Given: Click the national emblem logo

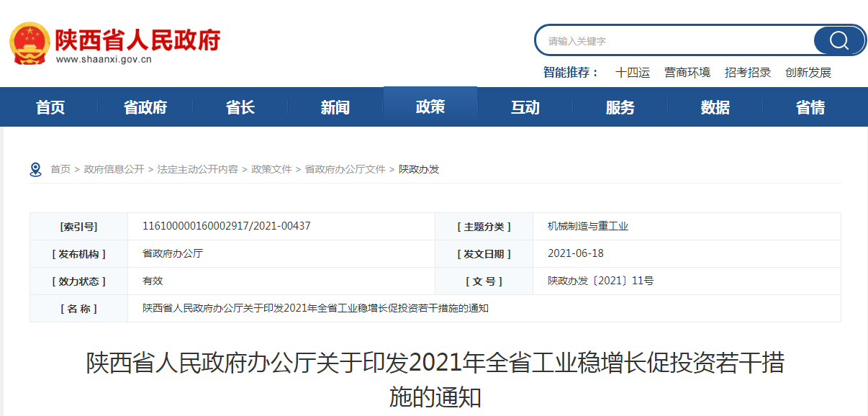Looking at the screenshot, I should click(x=30, y=44).
